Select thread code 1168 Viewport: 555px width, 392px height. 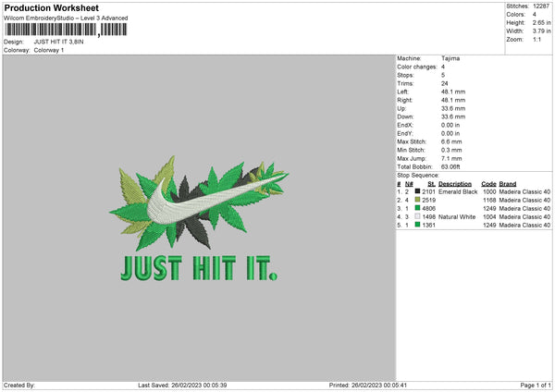[489, 201]
